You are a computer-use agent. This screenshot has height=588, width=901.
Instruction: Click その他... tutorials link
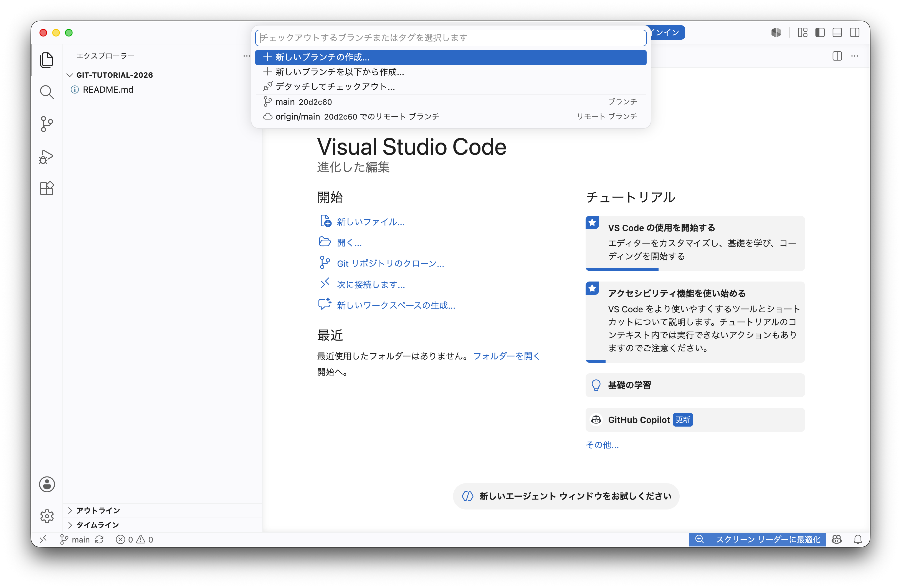(x=602, y=445)
